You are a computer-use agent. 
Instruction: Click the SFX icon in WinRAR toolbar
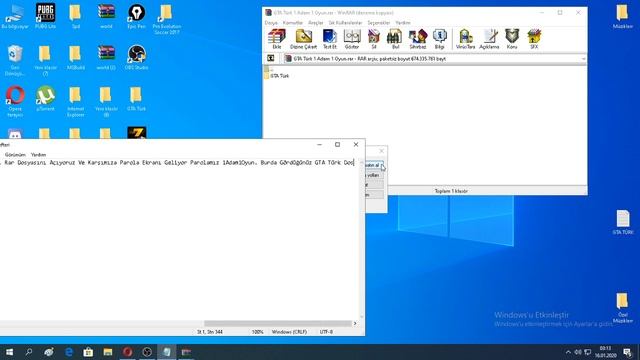click(x=534, y=39)
